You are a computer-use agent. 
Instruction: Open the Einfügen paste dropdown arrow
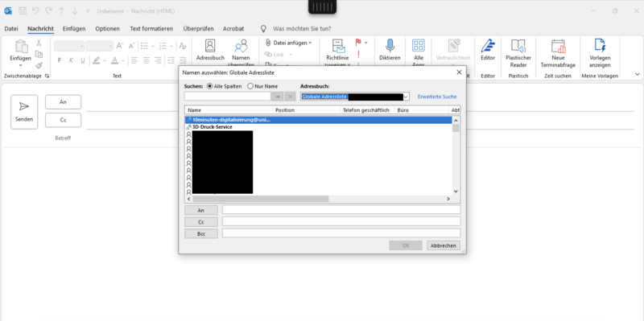[x=21, y=65]
